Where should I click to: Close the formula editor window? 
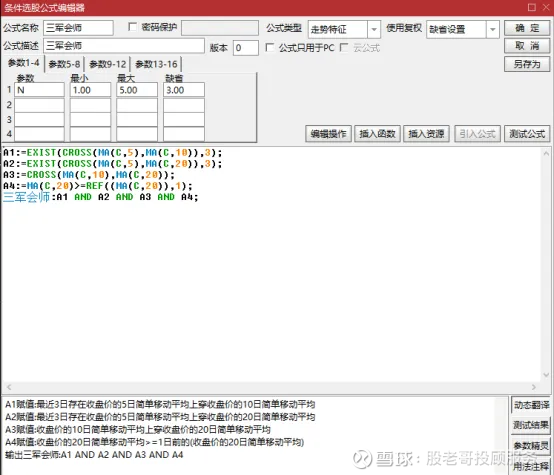546,7
